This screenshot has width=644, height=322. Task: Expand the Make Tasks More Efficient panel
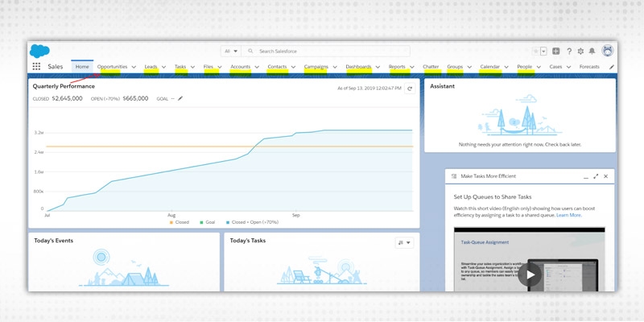point(596,175)
